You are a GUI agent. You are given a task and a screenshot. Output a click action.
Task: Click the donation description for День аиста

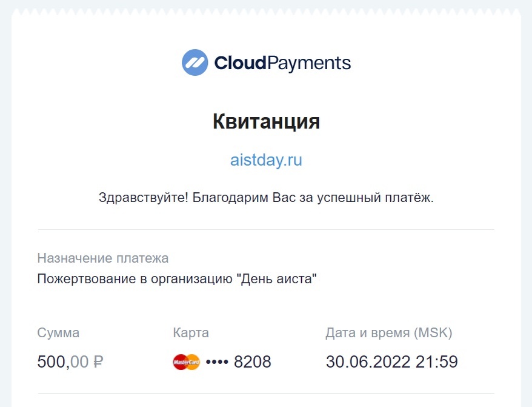177,279
